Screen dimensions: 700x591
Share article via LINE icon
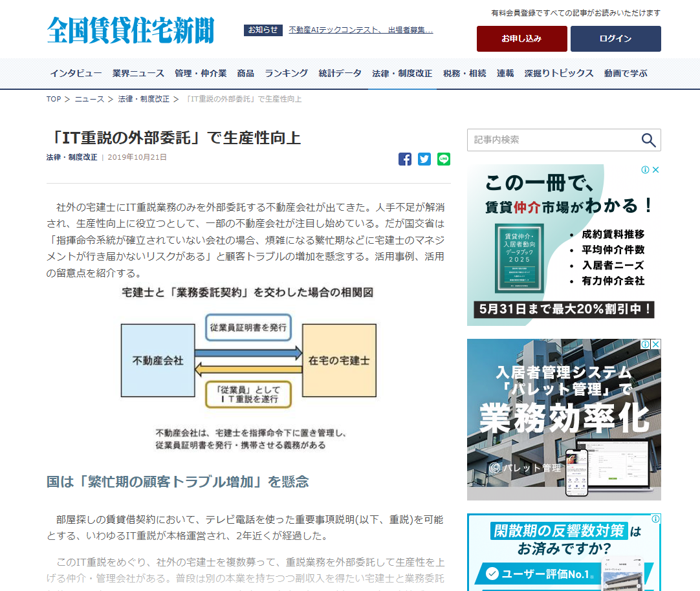(x=444, y=159)
